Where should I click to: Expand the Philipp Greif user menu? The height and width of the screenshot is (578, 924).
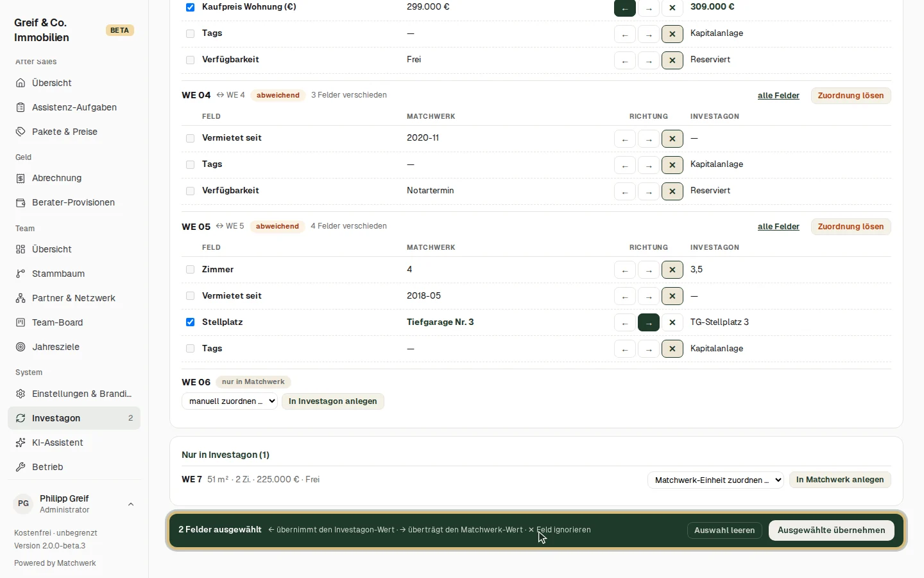(74, 504)
